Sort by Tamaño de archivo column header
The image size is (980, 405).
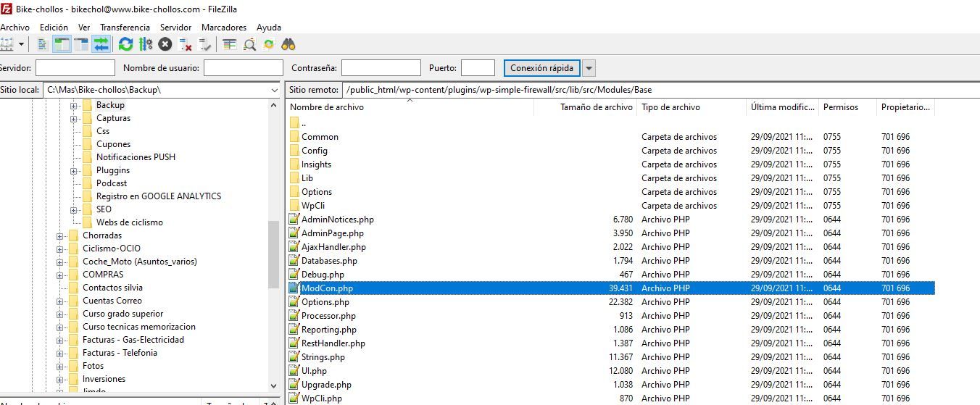tap(586, 107)
